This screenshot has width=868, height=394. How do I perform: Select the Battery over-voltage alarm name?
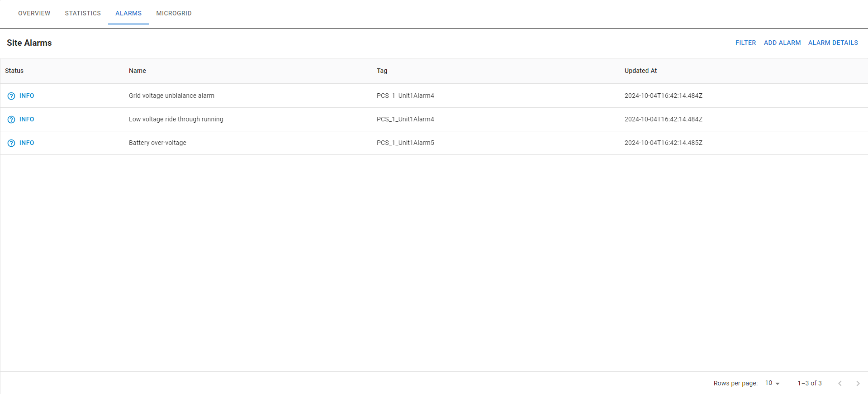(157, 143)
